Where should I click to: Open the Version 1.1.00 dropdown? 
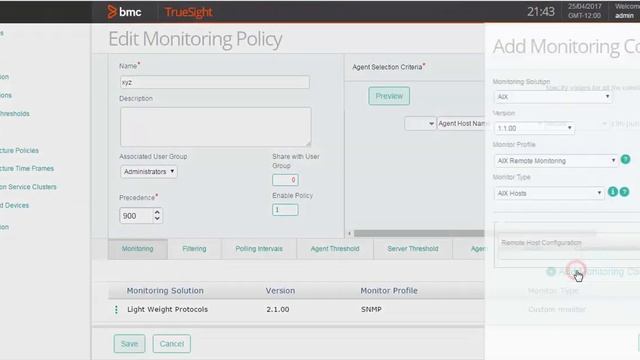click(534, 128)
